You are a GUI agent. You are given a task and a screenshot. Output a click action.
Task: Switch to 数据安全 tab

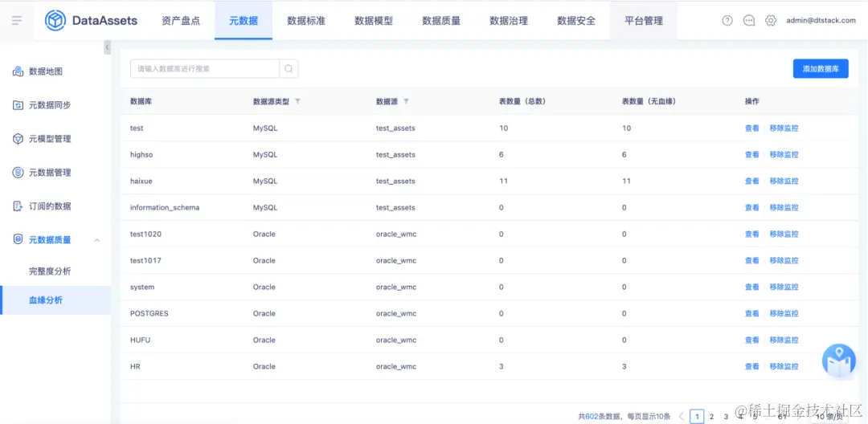pos(576,21)
